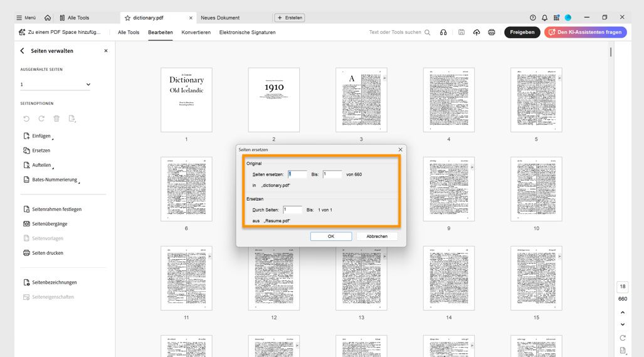
Task: Go back from Seiten verwalten panel
Action: point(22,51)
